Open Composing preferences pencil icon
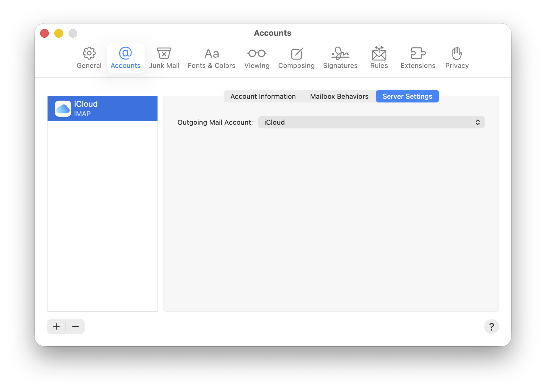The height and width of the screenshot is (392, 546). pyautogui.click(x=296, y=54)
